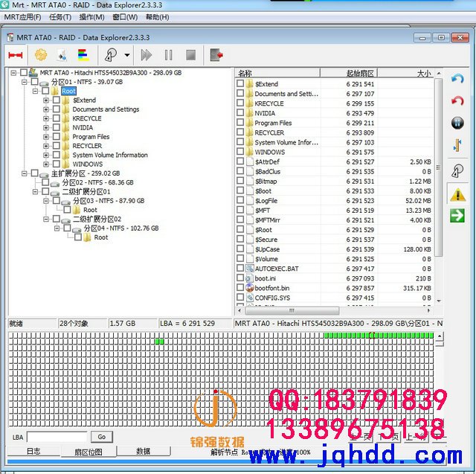Click the WINDOWS folder icon in tree
This screenshot has width=476, height=474.
tap(65, 164)
